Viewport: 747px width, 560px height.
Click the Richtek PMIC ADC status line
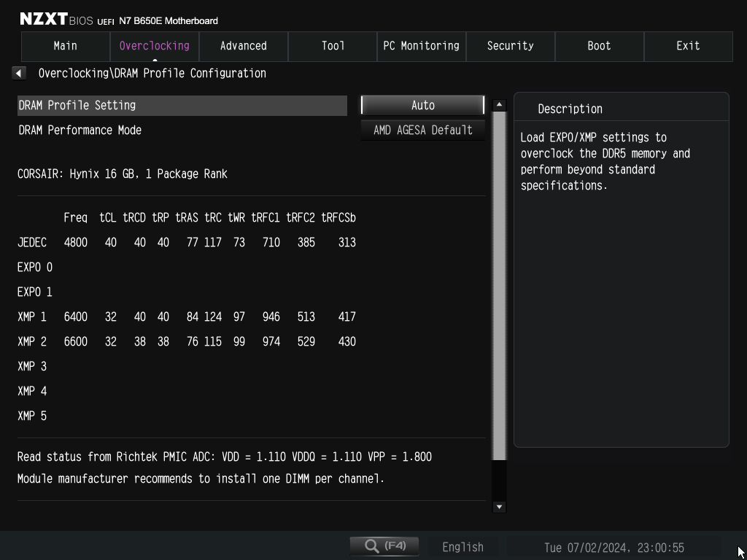tap(225, 456)
